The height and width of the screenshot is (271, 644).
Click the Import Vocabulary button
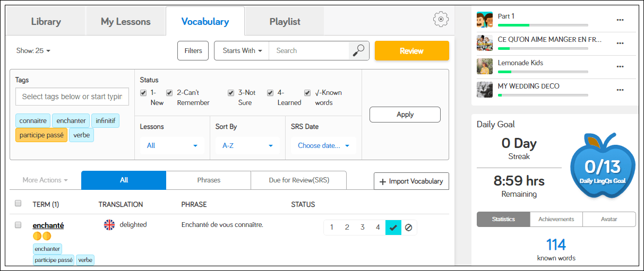411,181
